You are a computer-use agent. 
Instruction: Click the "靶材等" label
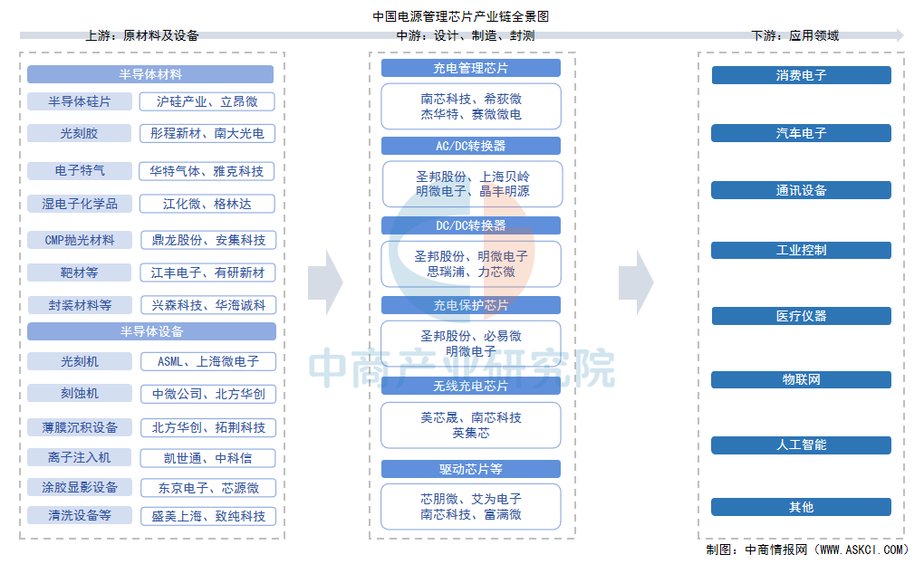point(80,272)
